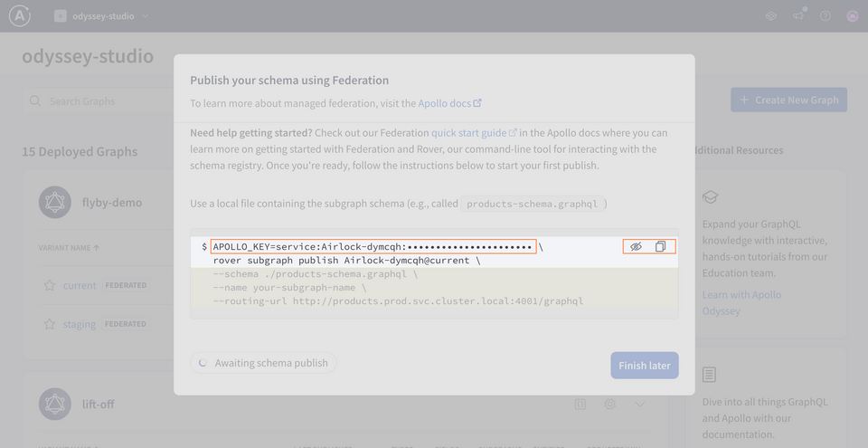Click the APOLLO_KEY line in code block
Screen dimensions: 868x448
point(373,246)
